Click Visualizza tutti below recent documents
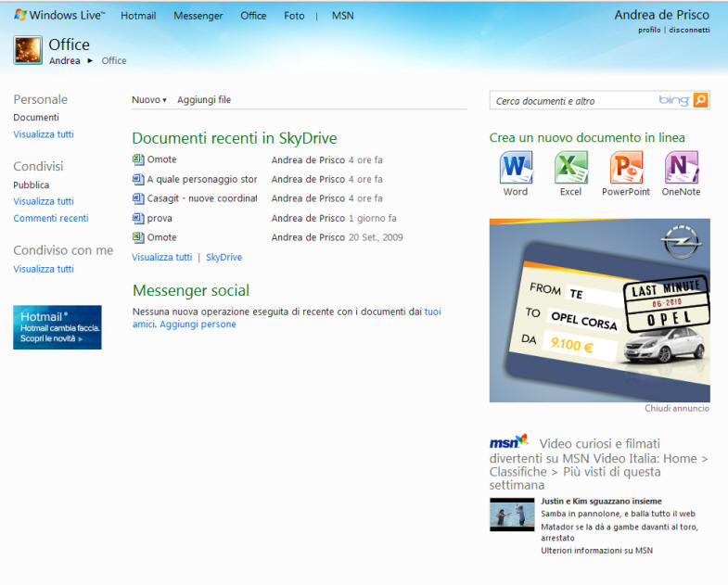The height and width of the screenshot is (585, 728). pyautogui.click(x=162, y=257)
